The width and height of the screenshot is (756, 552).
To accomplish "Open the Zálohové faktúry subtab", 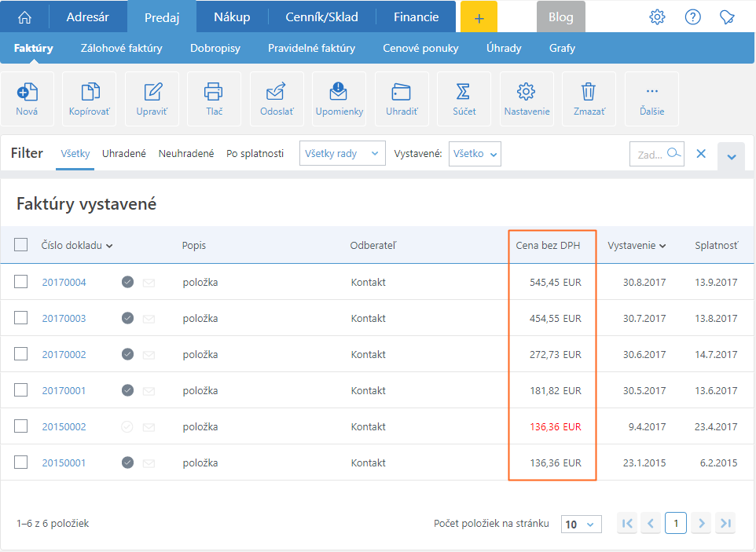I will [x=122, y=48].
